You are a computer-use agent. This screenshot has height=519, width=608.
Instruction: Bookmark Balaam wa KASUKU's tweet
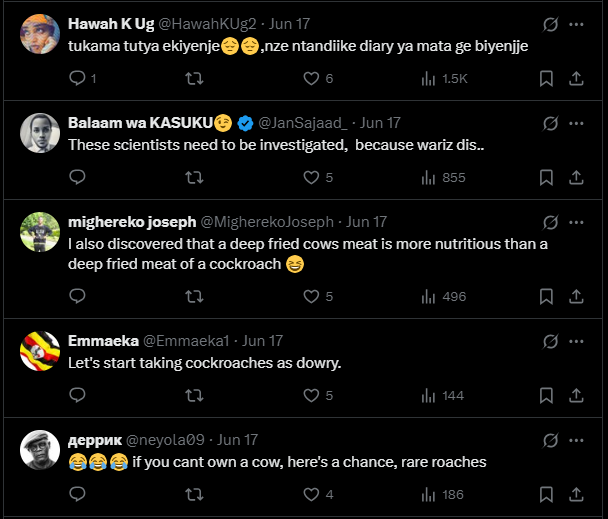point(546,177)
